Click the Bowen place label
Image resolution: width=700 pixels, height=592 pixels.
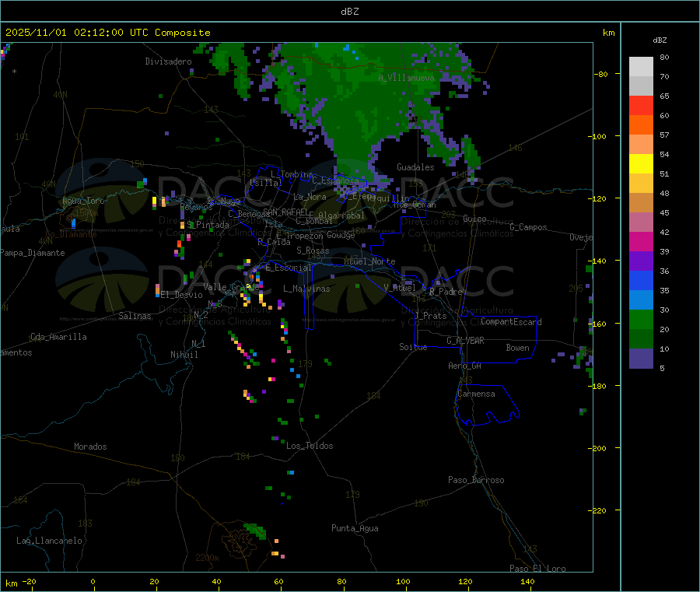(517, 348)
